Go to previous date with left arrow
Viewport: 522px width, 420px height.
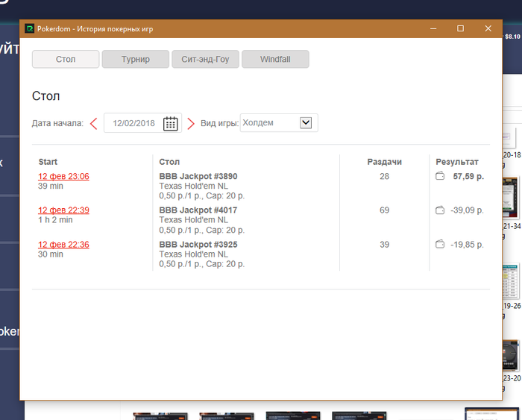click(x=94, y=124)
